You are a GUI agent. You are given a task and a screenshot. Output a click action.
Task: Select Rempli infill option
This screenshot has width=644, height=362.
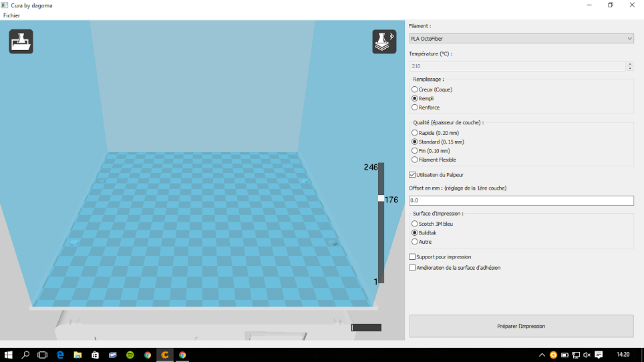point(423,98)
